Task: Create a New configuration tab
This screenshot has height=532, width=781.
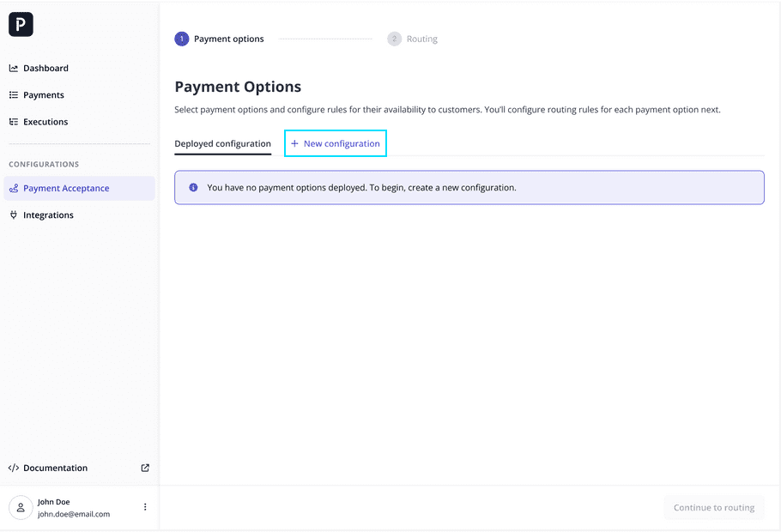Action: click(x=336, y=143)
